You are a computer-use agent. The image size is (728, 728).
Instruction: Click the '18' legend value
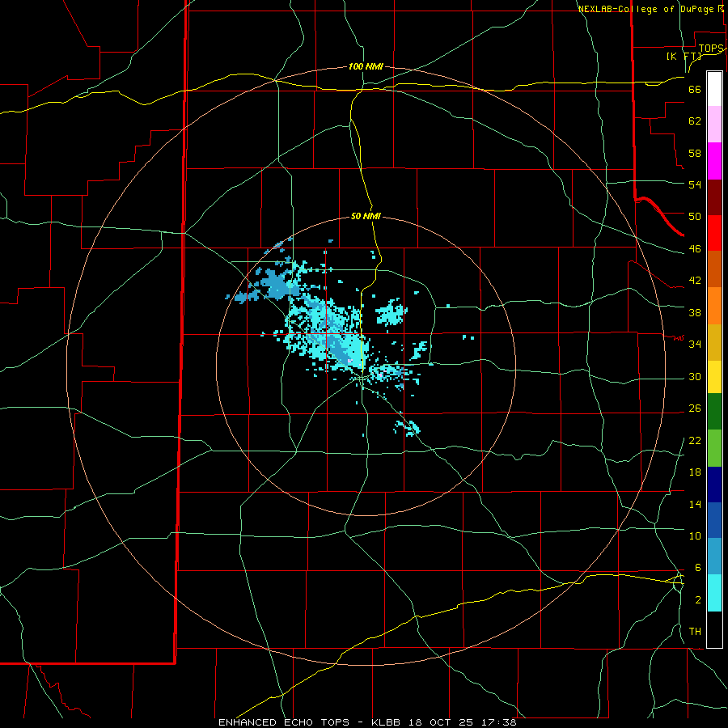[x=695, y=472]
